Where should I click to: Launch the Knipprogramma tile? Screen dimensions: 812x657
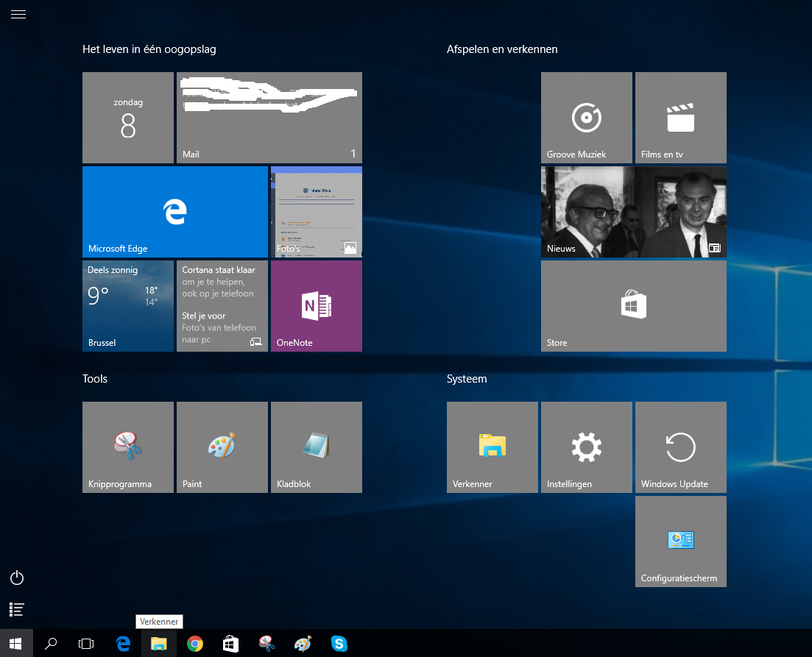[x=128, y=447]
